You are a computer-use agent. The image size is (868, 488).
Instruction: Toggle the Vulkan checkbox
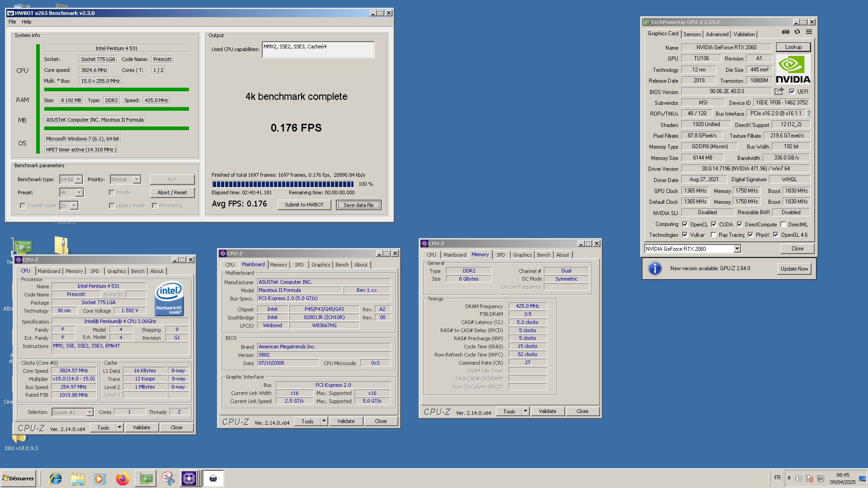(685, 235)
